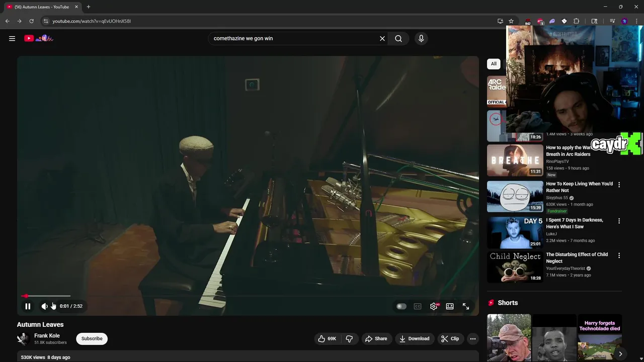Open the How to apply the War Breath video
Screen dimensions: 644x362
click(569, 151)
